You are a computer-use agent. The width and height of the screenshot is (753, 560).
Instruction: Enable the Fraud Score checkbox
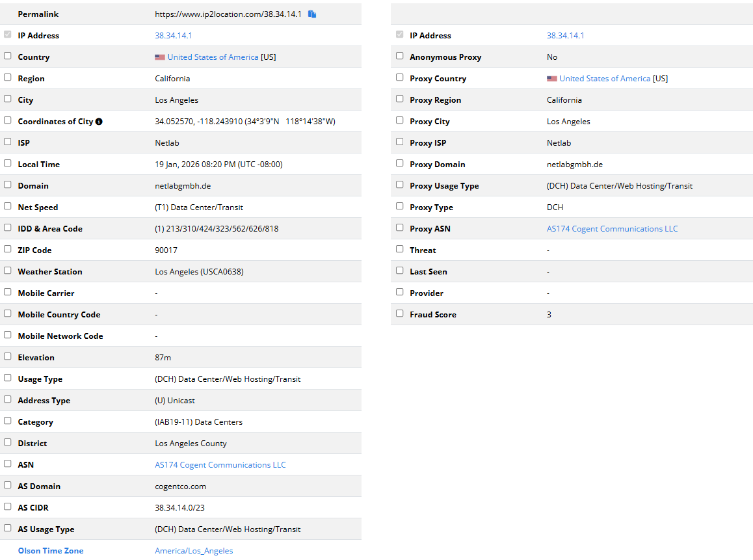click(400, 313)
